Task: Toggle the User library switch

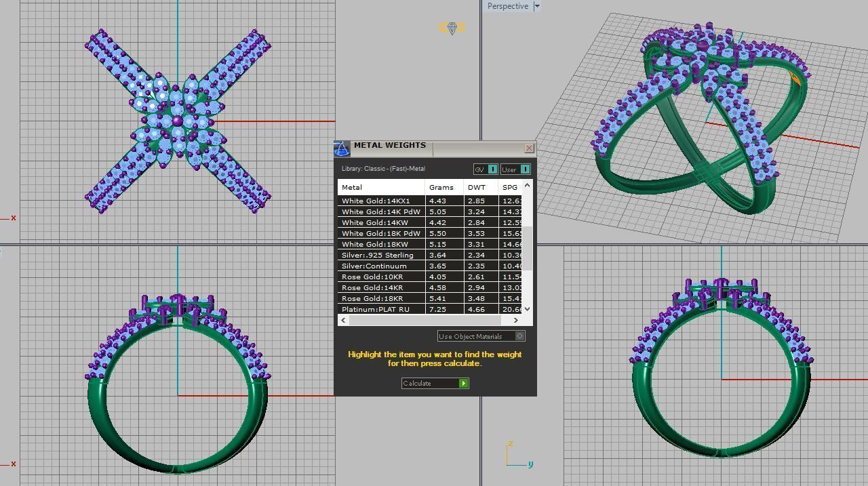Action: [515, 169]
